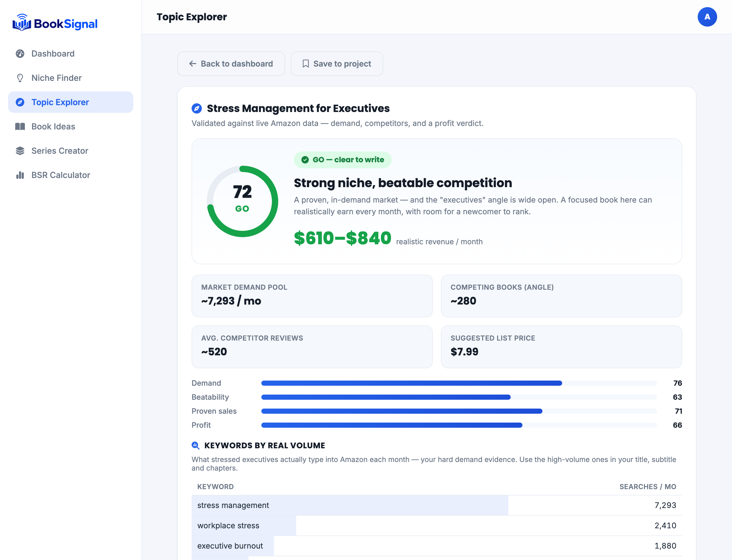
Task: Click the BookSignal logo icon
Action: tap(22, 22)
